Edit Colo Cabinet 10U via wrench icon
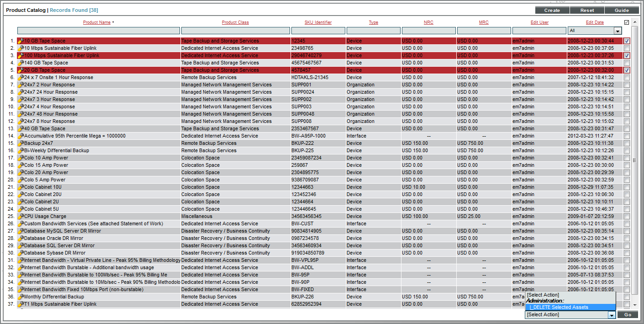This screenshot has width=644, height=324. tap(21, 187)
